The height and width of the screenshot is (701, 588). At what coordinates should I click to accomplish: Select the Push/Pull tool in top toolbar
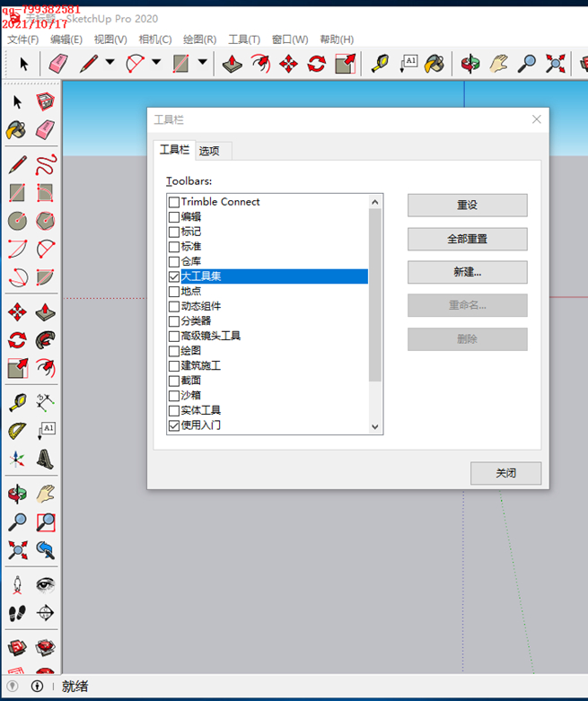pos(233,64)
